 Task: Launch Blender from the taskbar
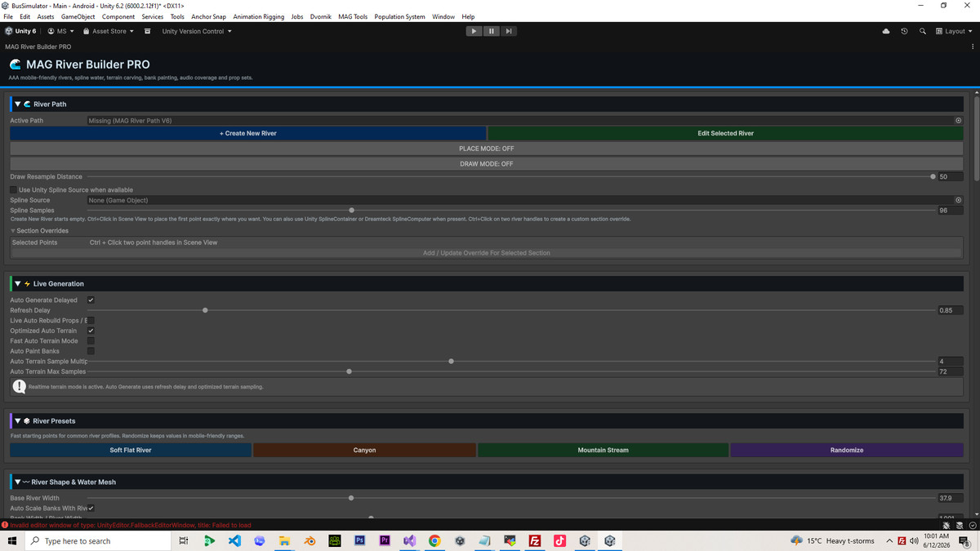coord(310,540)
